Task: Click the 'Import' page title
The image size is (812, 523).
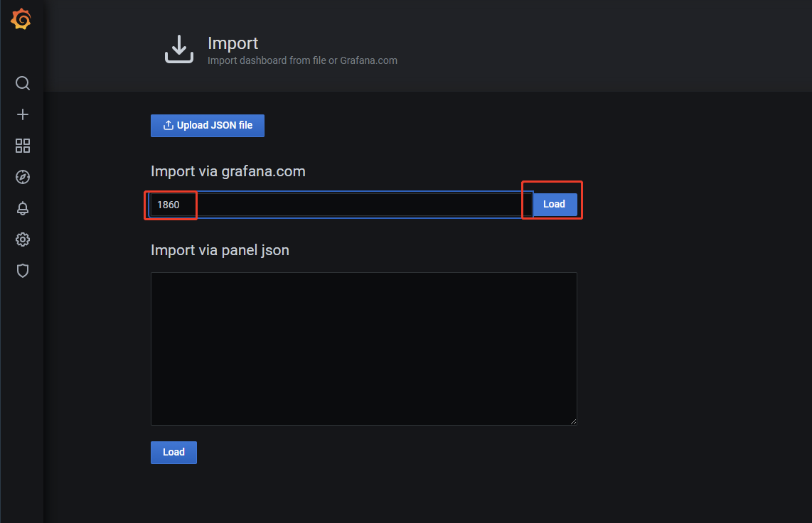Action: tap(233, 43)
